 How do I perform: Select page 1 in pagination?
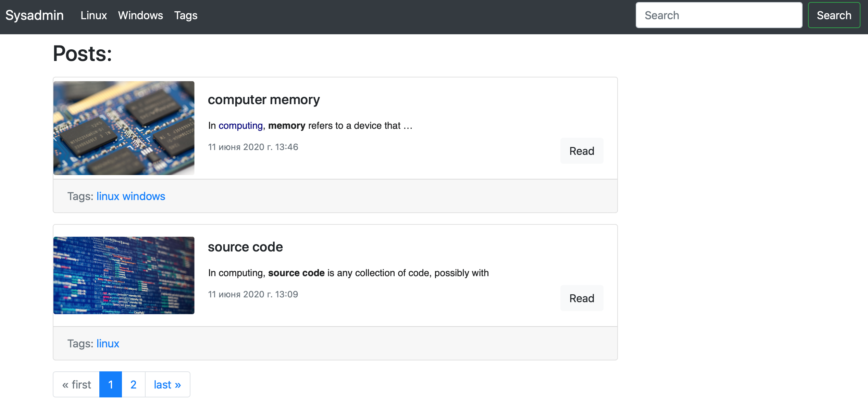(x=110, y=384)
